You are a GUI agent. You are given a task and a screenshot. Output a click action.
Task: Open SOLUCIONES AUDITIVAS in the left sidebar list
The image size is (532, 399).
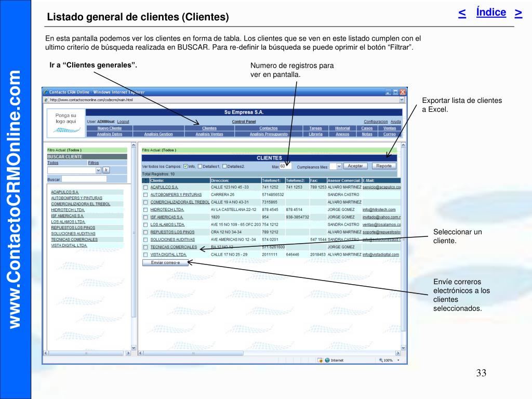pos(73,233)
